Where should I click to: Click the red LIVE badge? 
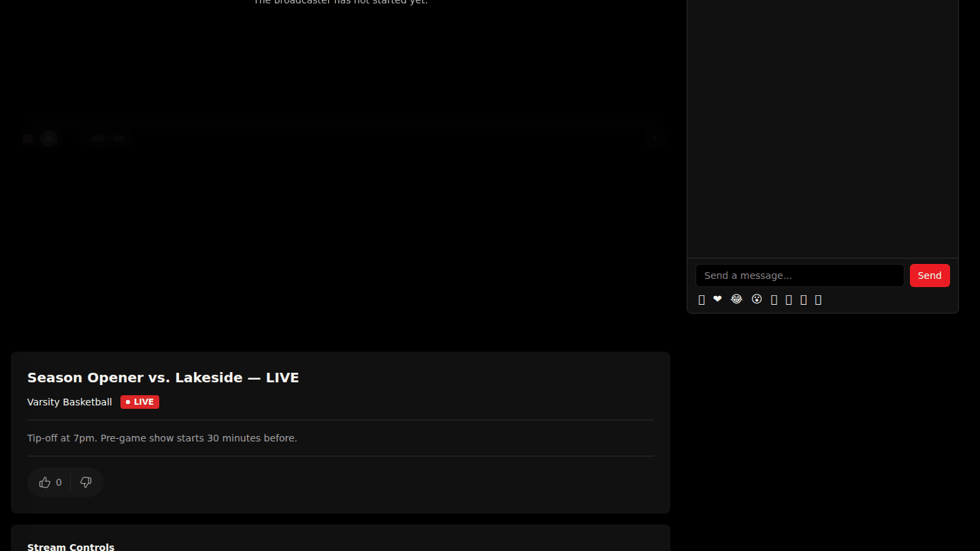tap(140, 402)
